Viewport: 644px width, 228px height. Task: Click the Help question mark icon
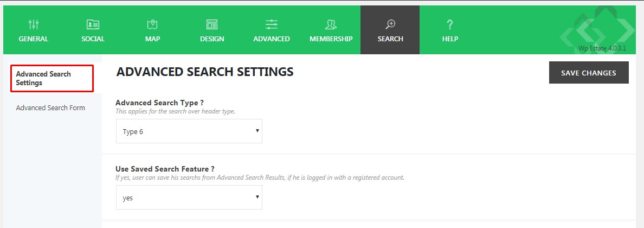[x=450, y=24]
